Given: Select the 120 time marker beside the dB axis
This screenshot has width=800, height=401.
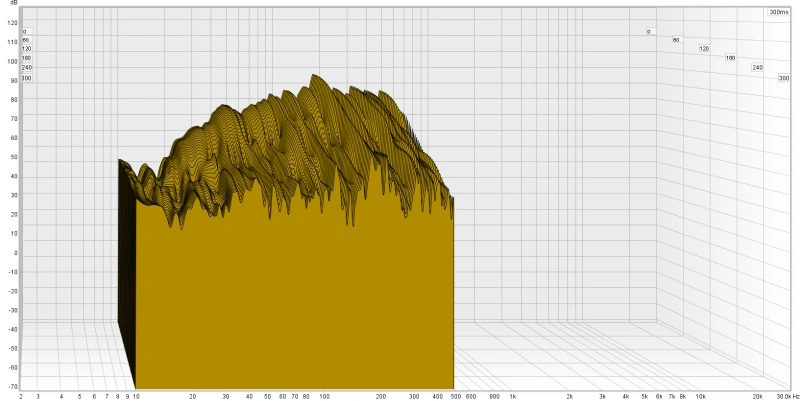Looking at the screenshot, I should point(26,49).
